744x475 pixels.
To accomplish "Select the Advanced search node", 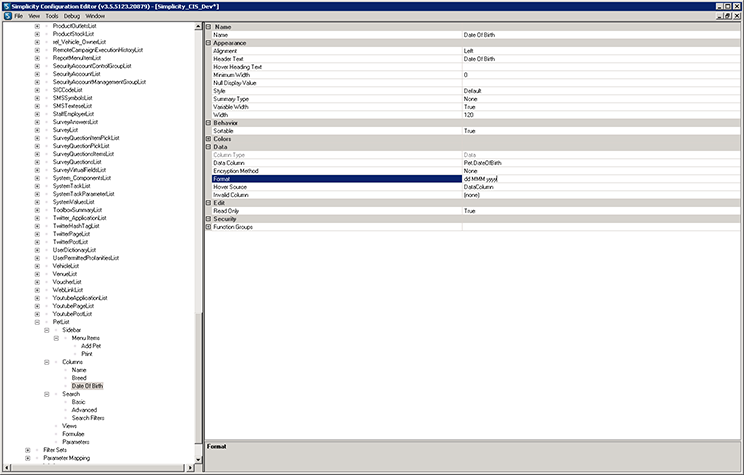I will pyautogui.click(x=84, y=410).
